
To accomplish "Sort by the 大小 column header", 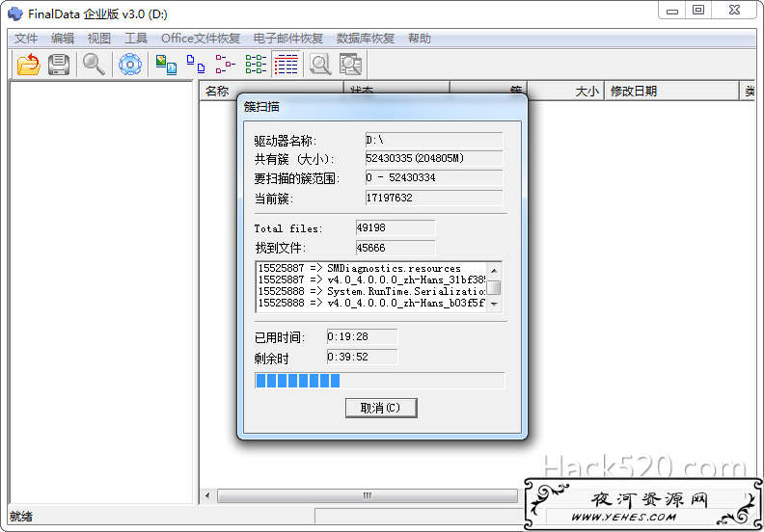I will pyautogui.click(x=565, y=91).
